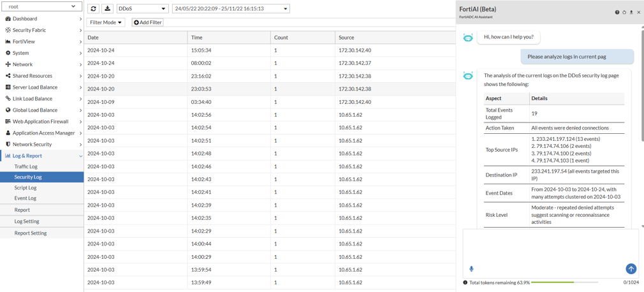Expand the Security Fabric menu chevron
This screenshot has height=292, width=644.
pos(80,31)
